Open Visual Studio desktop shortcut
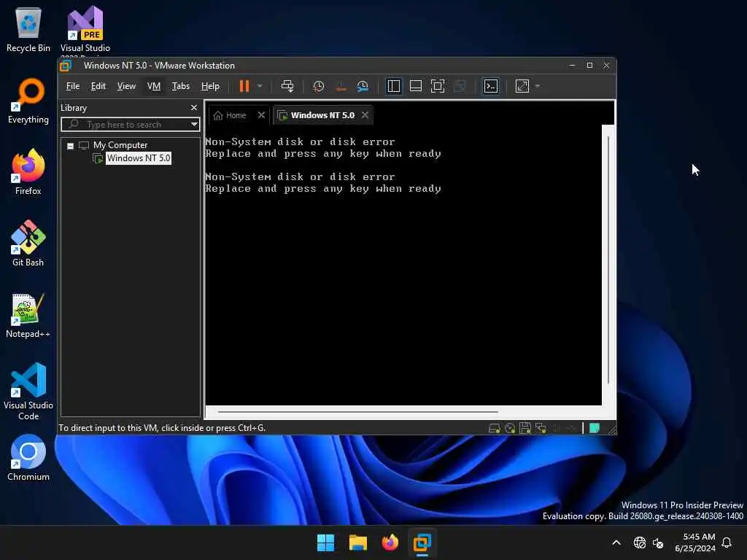The height and width of the screenshot is (560, 747). click(x=85, y=29)
